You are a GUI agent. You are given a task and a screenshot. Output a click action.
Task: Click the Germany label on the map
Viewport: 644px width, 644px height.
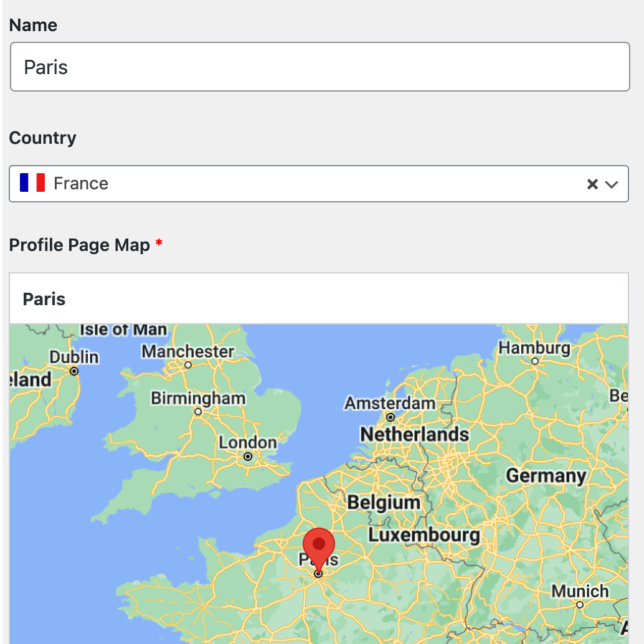pyautogui.click(x=546, y=476)
